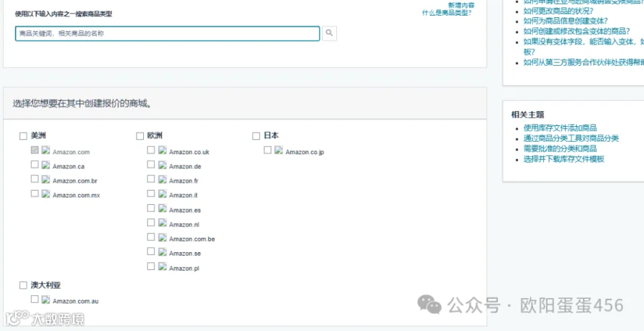Image resolution: width=644 pixels, height=331 pixels.
Task: Toggle the Amazon.se checkbox
Action: pos(151,251)
